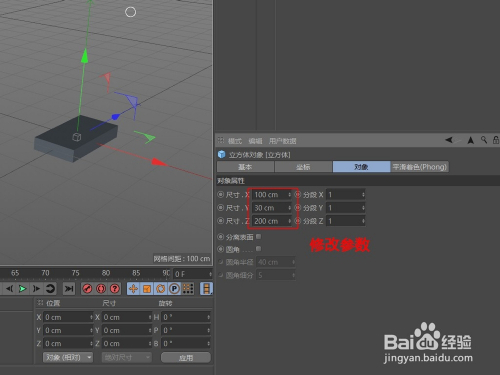Toggle animation dot beside 尺寸 . Z
Viewport: 500px width, 375px height.
click(x=221, y=221)
